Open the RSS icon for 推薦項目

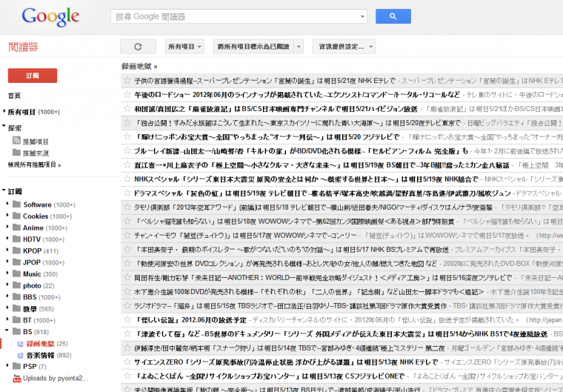coord(16,141)
